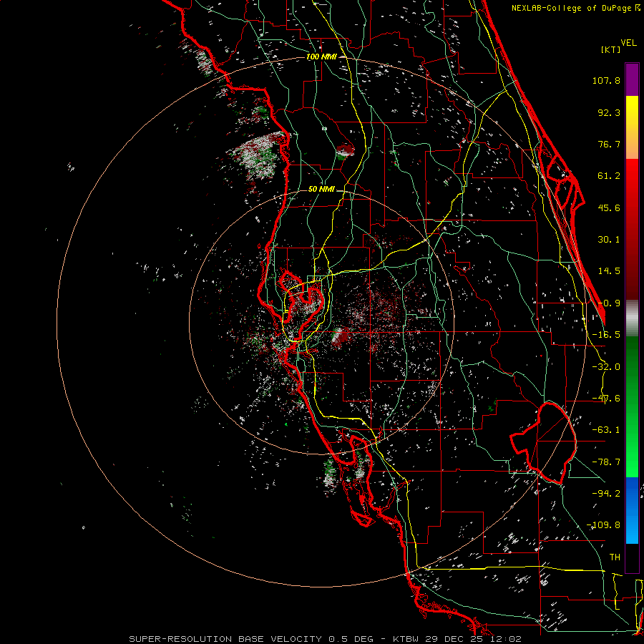Click the purple segment of velocity color bar

pyautogui.click(x=632, y=79)
